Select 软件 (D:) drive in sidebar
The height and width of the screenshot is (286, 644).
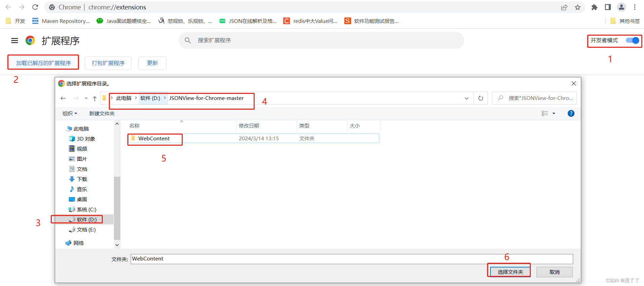click(x=86, y=219)
